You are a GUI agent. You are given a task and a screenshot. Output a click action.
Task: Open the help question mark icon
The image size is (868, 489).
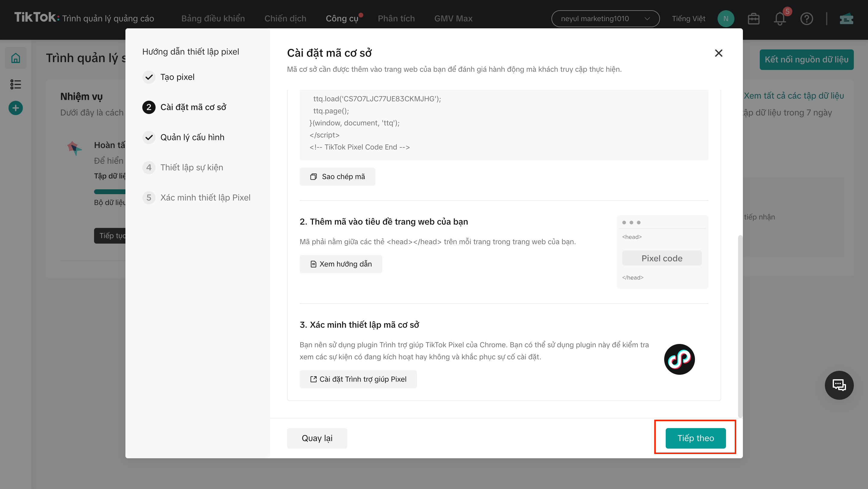point(807,18)
